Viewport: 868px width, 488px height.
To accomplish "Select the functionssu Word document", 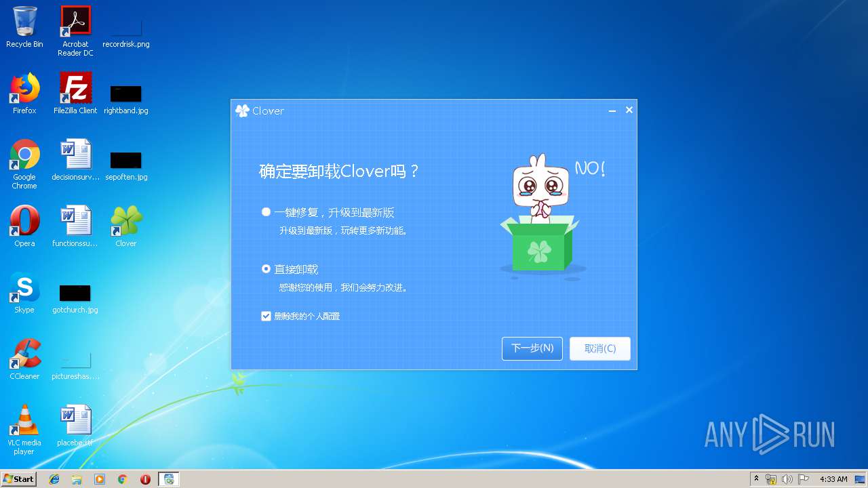I will point(75,226).
